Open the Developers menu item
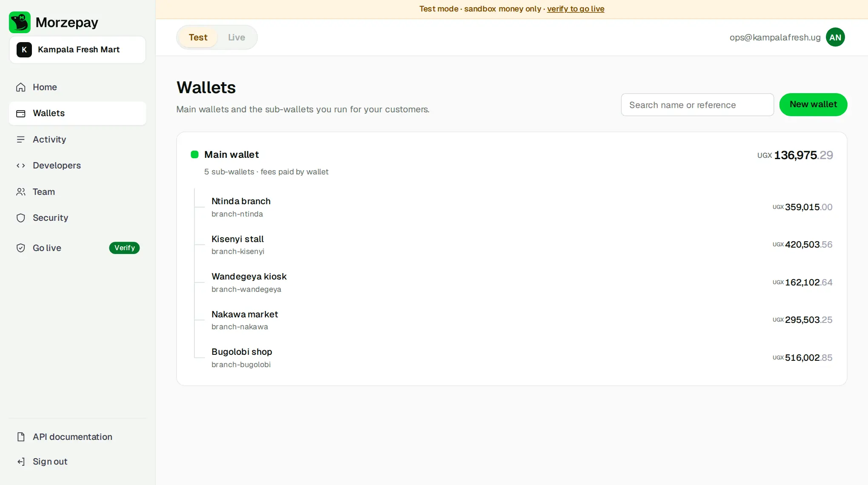Viewport: 868px width, 485px height. click(77, 165)
